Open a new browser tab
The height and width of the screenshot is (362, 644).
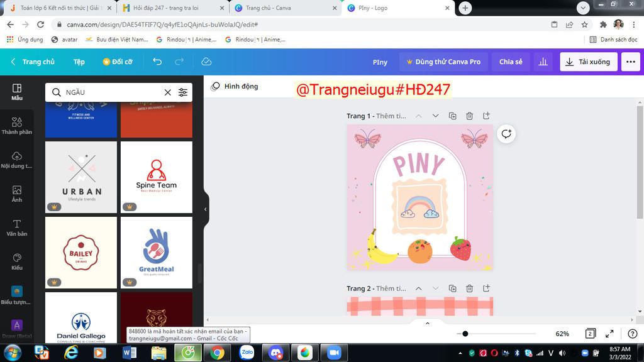pos(465,8)
